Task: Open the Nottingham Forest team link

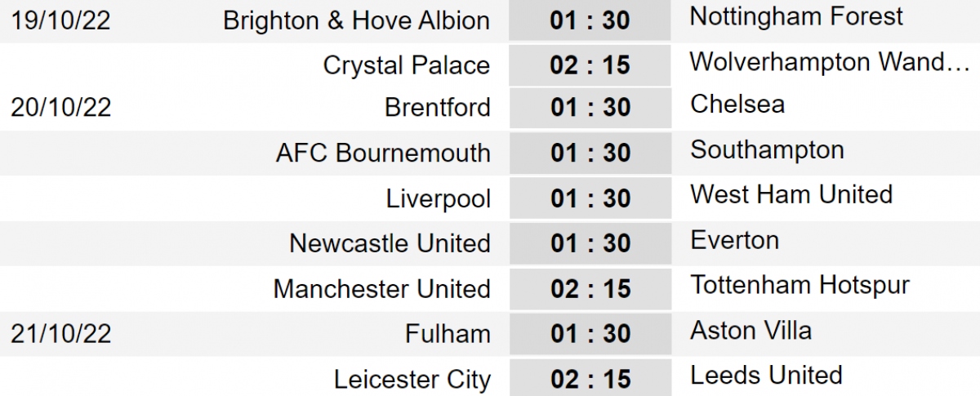Action: (796, 16)
